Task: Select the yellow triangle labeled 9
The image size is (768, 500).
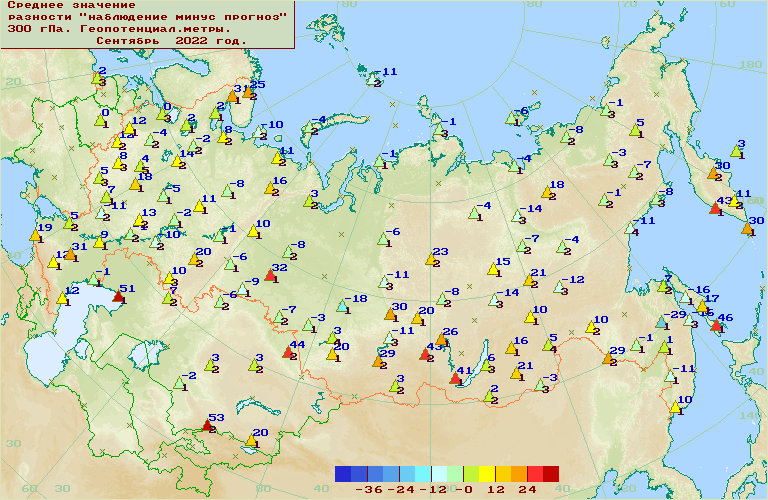Action: pos(99,242)
